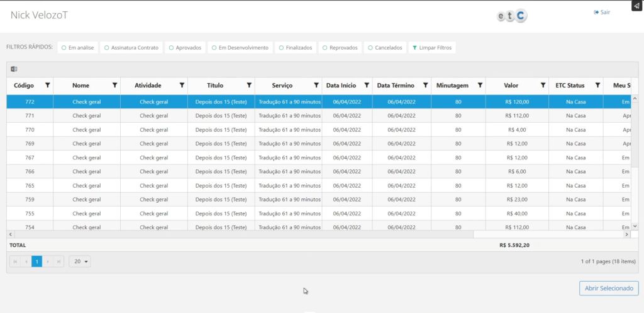Open the filter icon on the Nome column
The width and height of the screenshot is (644, 313).
pos(114,85)
